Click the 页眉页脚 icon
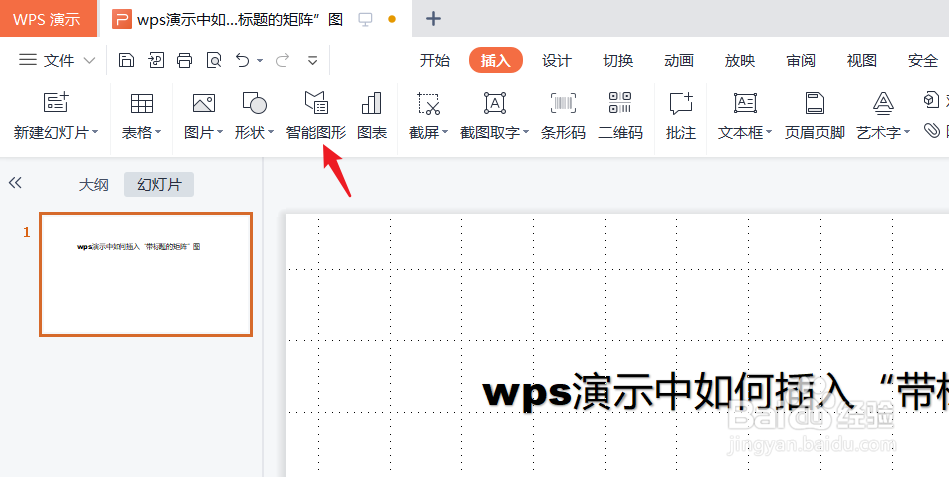Viewport: 949px width, 477px height. pyautogui.click(x=815, y=104)
